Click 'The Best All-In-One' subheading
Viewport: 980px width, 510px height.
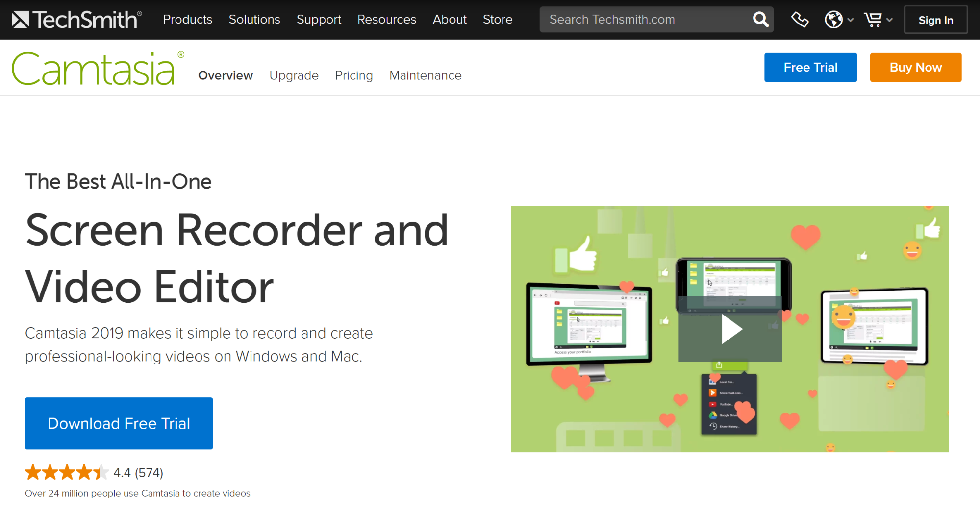[x=118, y=182]
